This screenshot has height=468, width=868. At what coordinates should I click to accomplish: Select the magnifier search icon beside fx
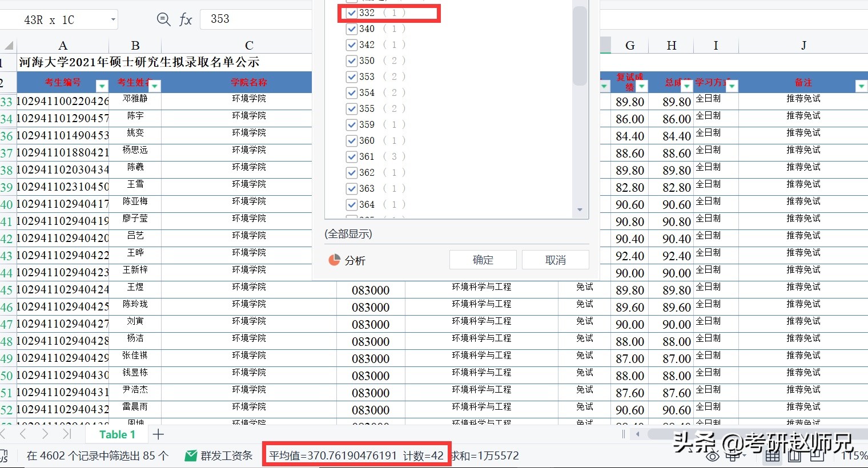(163, 19)
